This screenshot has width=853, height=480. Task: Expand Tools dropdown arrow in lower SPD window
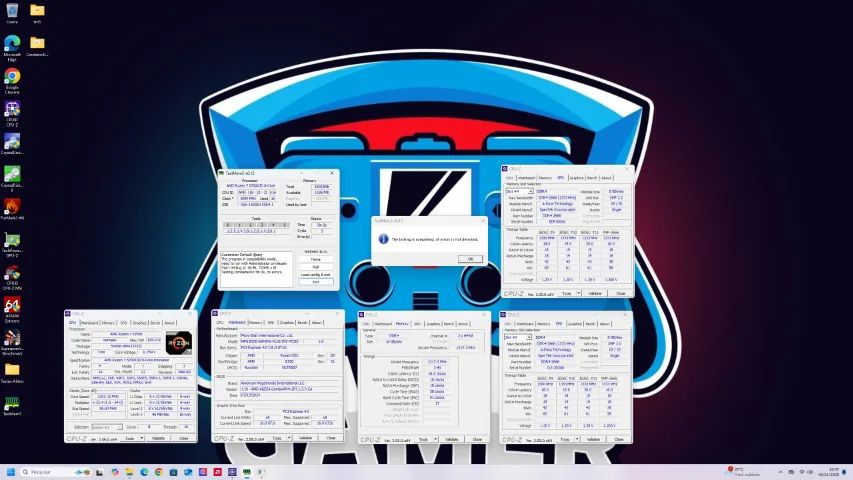coord(577,439)
